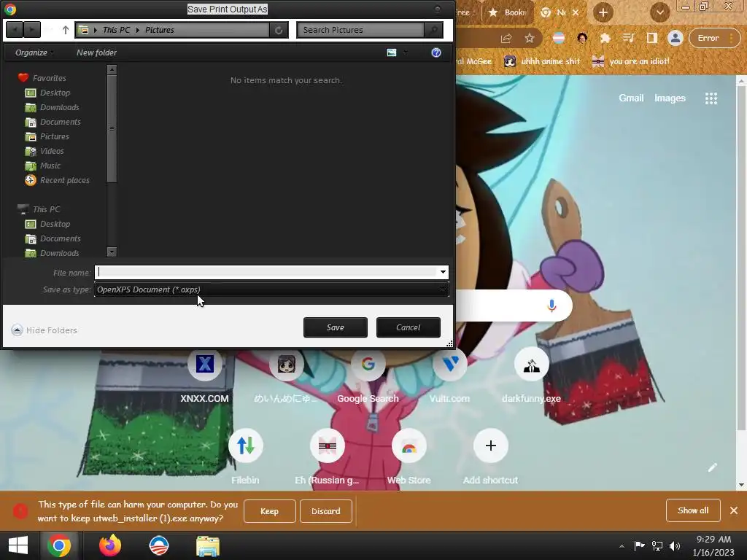Close the New Tab tab in Chrome

tap(576, 12)
